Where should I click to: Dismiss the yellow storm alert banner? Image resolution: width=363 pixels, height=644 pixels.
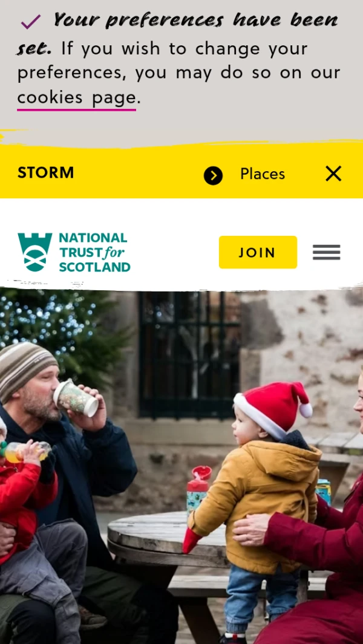[x=333, y=174]
